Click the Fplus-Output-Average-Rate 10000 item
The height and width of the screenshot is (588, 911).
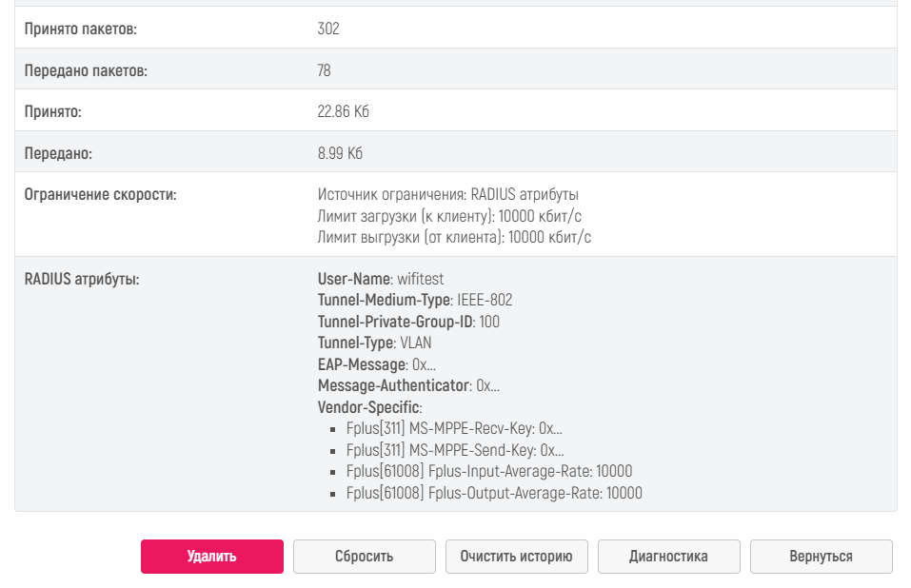pyautogui.click(x=493, y=494)
